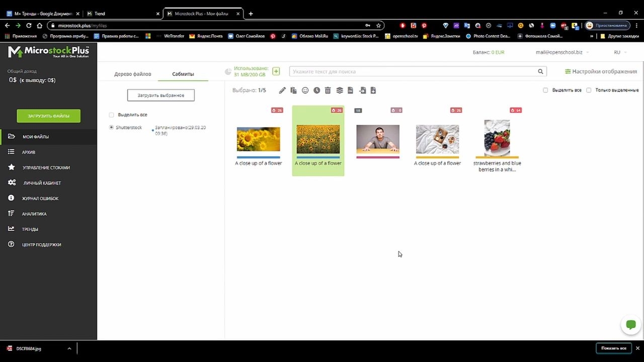644x362 pixels.
Task: Open the 'Облако Mail.Ru' bookmark
Action: click(x=309, y=36)
